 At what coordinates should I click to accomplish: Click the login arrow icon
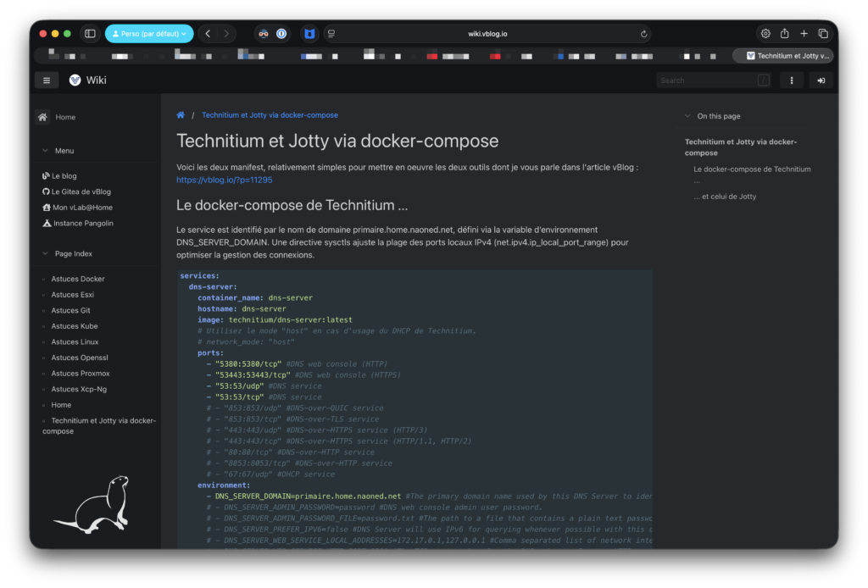(x=821, y=80)
